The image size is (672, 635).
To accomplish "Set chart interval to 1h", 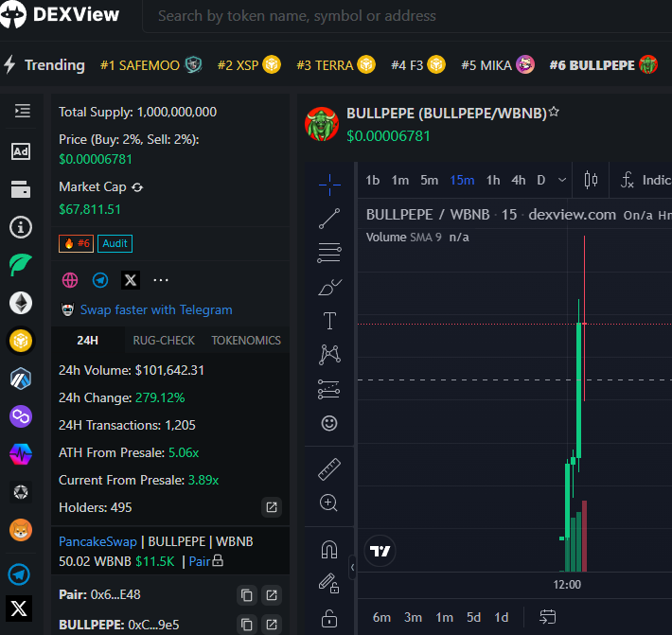I will tap(493, 181).
